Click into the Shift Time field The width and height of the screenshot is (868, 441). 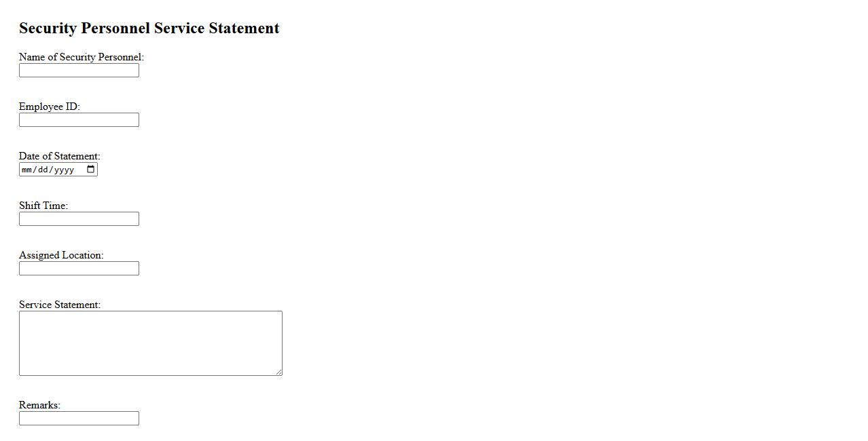79,219
